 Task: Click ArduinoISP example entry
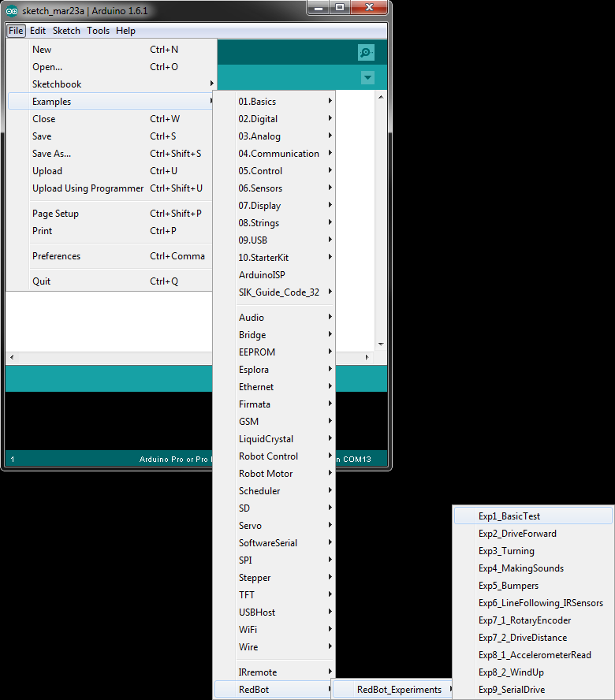pyautogui.click(x=262, y=275)
